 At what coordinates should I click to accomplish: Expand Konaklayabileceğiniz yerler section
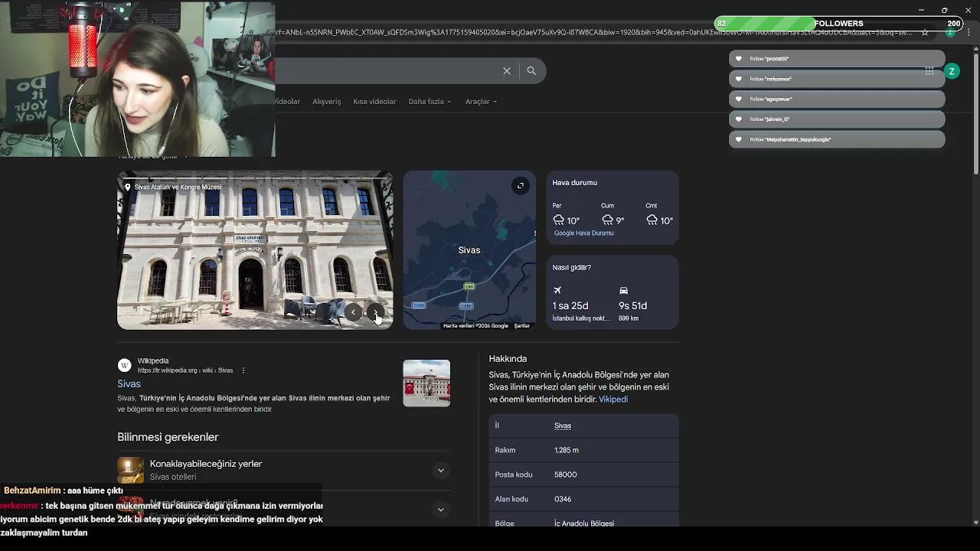(x=440, y=470)
